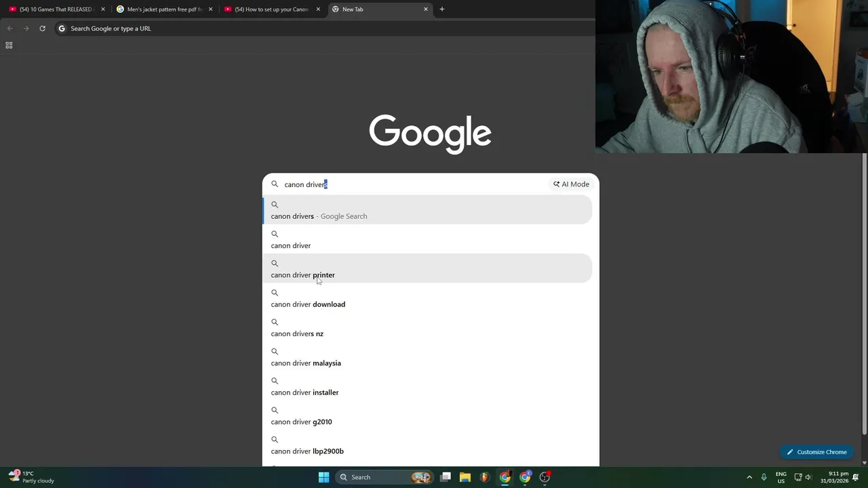Choose 'canon drivers nz' suggestion
The width and height of the screenshot is (868, 488).
427,327
